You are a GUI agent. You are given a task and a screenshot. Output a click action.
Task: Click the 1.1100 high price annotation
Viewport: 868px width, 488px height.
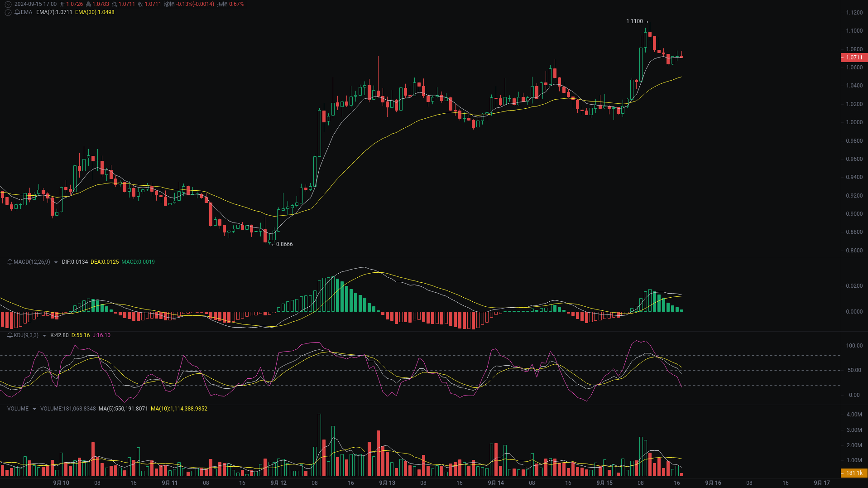pyautogui.click(x=634, y=21)
